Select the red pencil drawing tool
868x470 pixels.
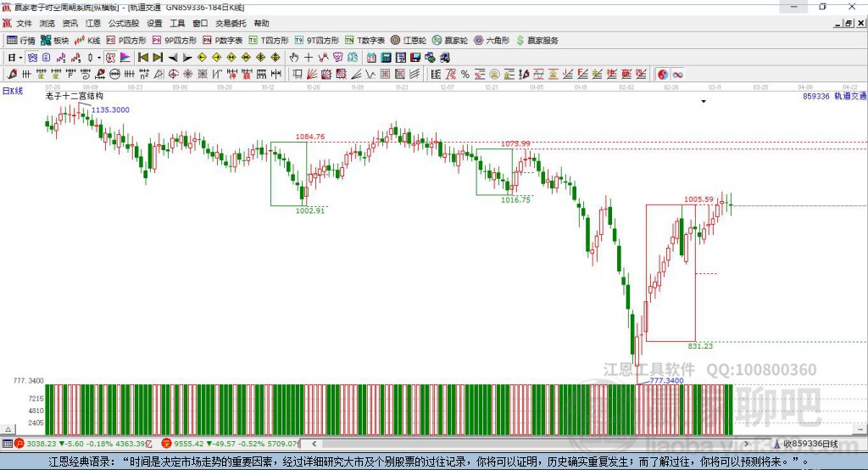tap(13, 74)
